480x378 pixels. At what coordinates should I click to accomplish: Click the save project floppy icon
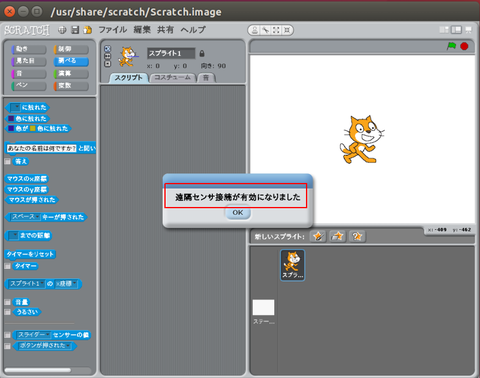pos(75,30)
